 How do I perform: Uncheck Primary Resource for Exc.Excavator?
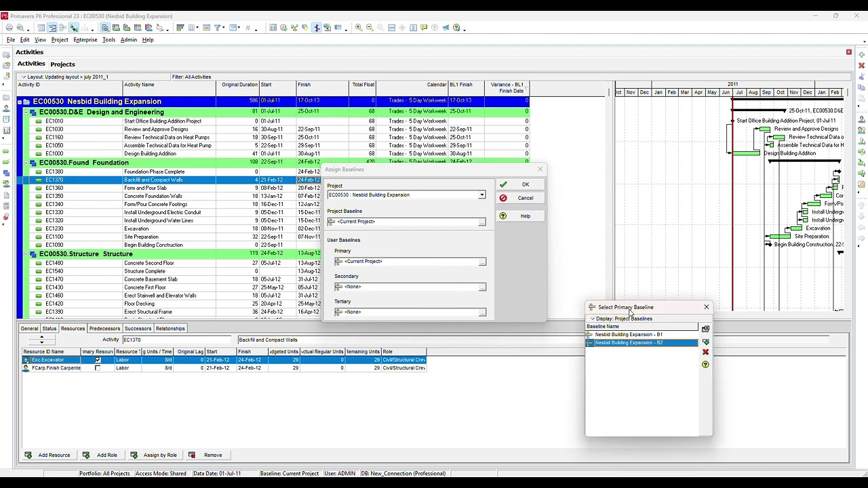[98, 360]
